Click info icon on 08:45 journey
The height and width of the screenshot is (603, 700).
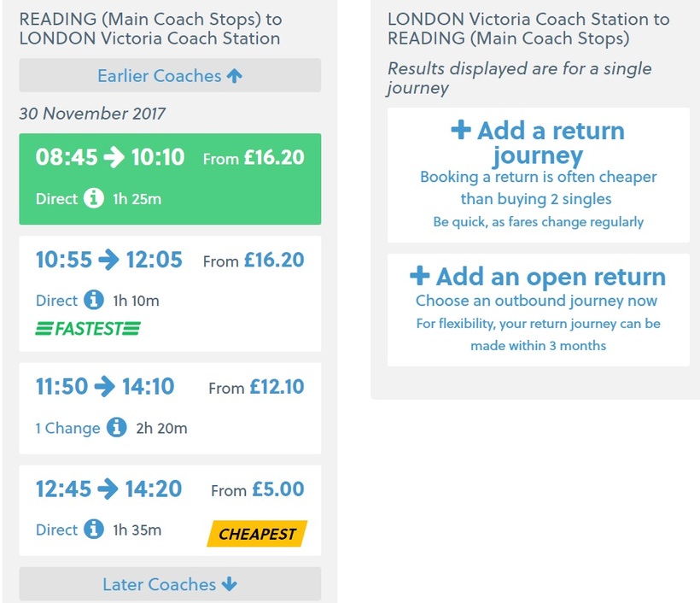(x=94, y=198)
